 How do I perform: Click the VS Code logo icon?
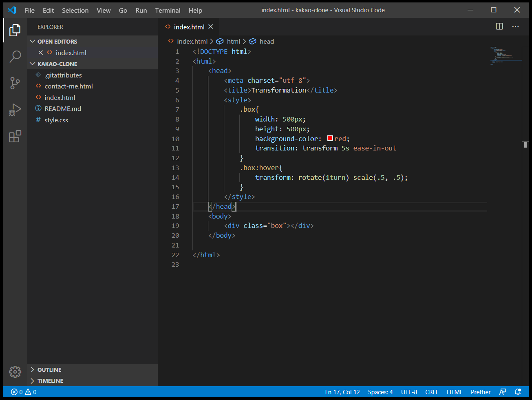tap(12, 10)
